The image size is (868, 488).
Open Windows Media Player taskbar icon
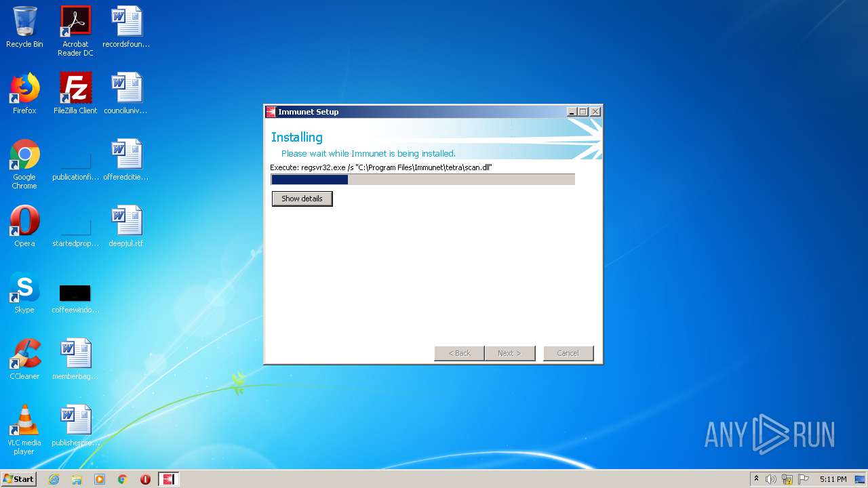[100, 479]
